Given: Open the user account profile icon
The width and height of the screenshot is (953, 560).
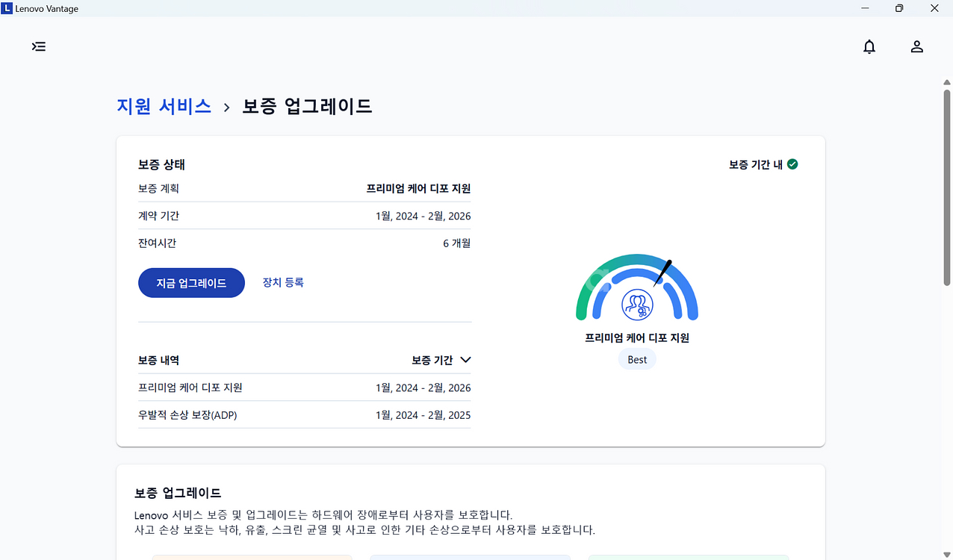Looking at the screenshot, I should point(917,47).
